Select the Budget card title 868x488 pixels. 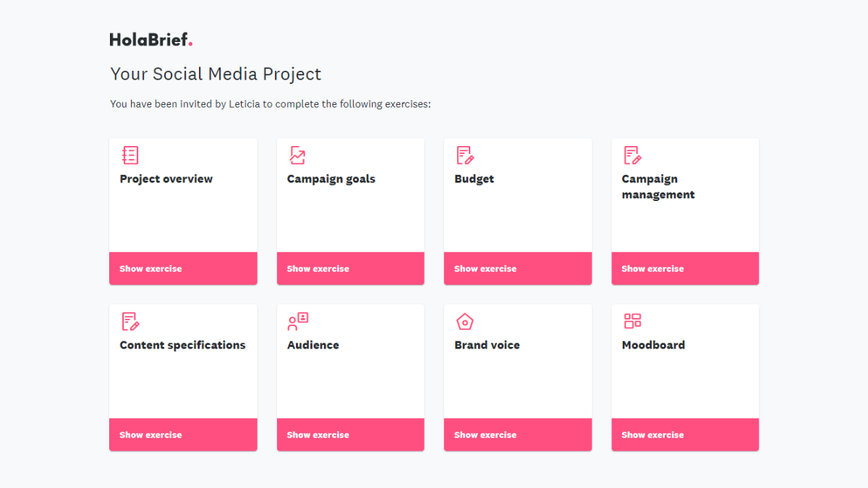pos(474,179)
